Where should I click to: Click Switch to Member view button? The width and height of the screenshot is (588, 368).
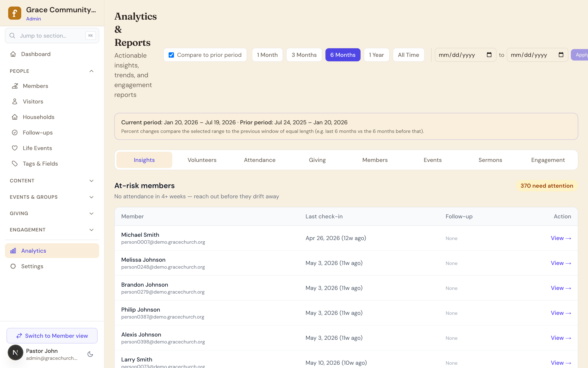(x=52, y=336)
